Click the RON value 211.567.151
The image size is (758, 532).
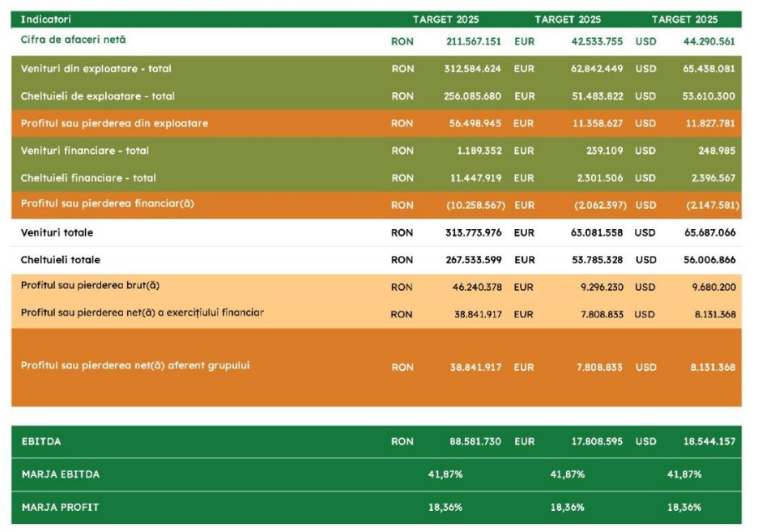473,41
